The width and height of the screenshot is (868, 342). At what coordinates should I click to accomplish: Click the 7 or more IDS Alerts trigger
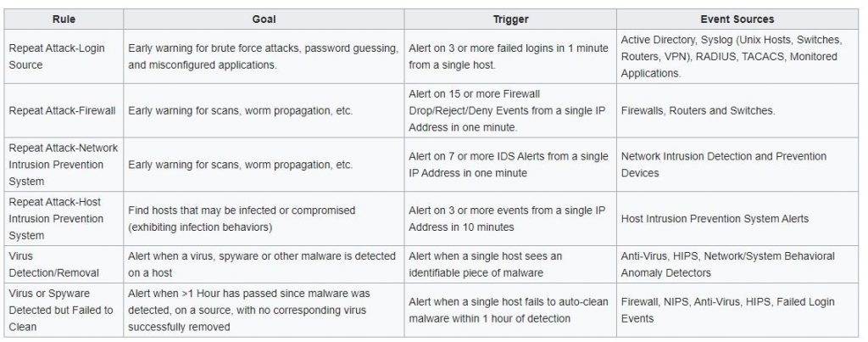point(510,165)
